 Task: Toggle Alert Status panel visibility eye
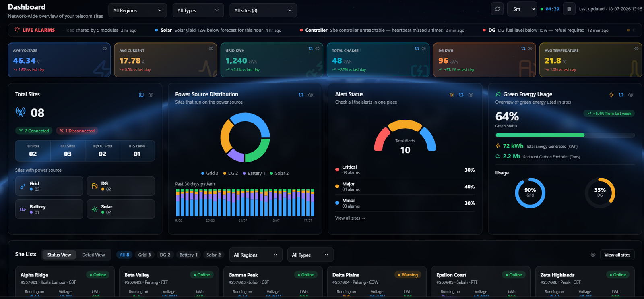pos(471,95)
